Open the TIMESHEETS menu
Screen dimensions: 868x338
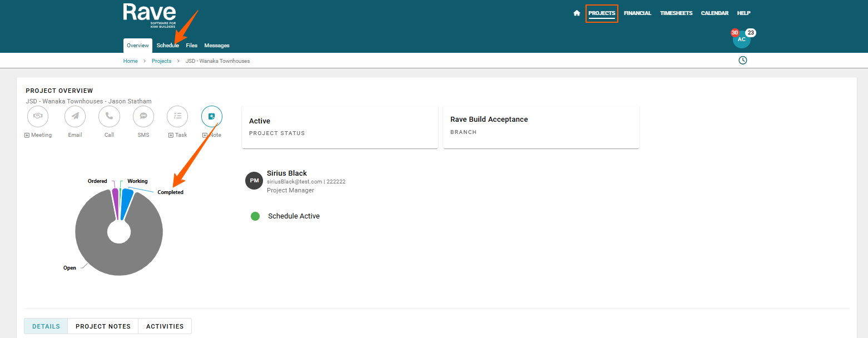(x=676, y=13)
